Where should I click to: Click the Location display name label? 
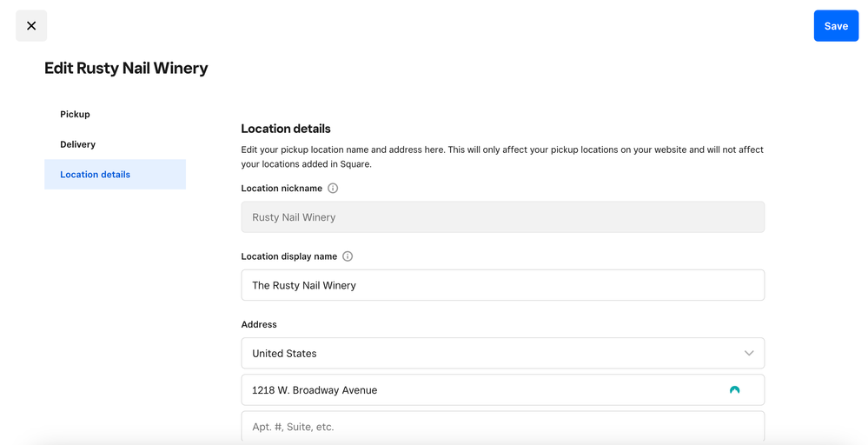[x=289, y=256]
